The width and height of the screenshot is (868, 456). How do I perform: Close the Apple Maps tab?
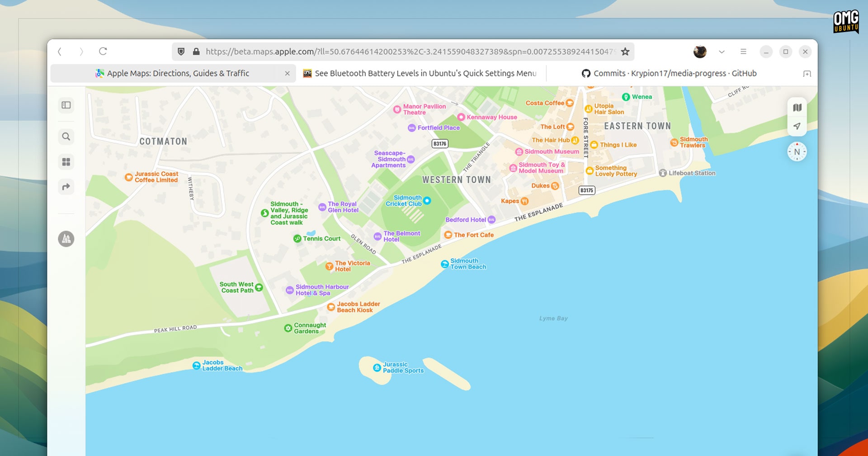pos(287,73)
